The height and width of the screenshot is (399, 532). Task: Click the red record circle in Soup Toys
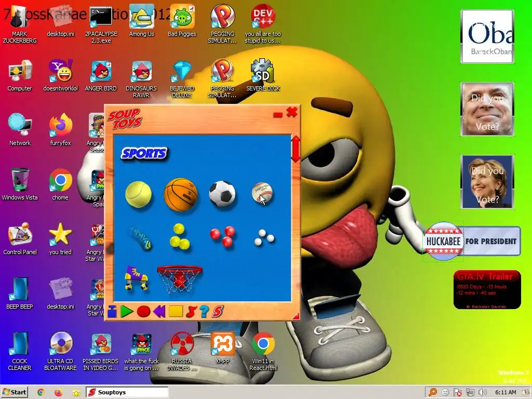click(143, 311)
